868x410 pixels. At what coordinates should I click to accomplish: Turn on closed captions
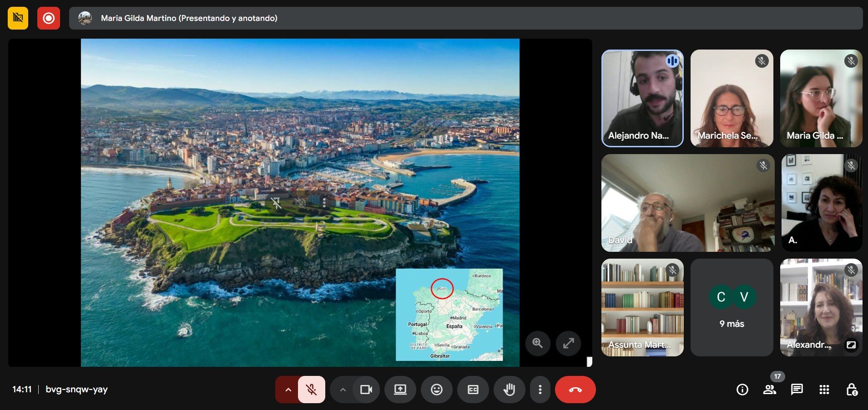pos(473,390)
